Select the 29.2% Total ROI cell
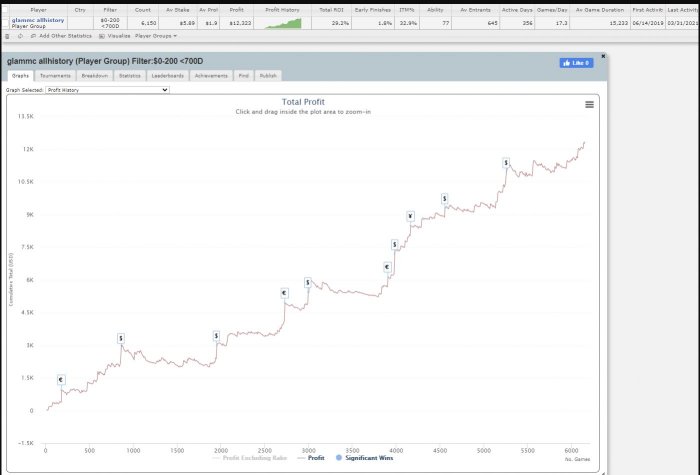The width and height of the screenshot is (700, 475). point(332,23)
